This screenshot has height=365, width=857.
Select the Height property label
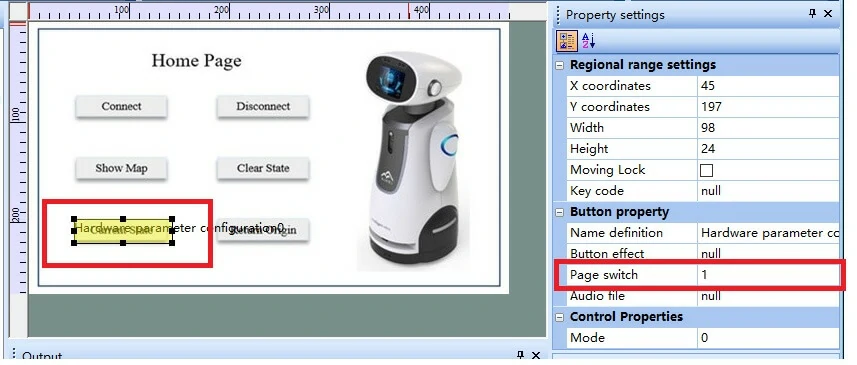[x=589, y=149]
